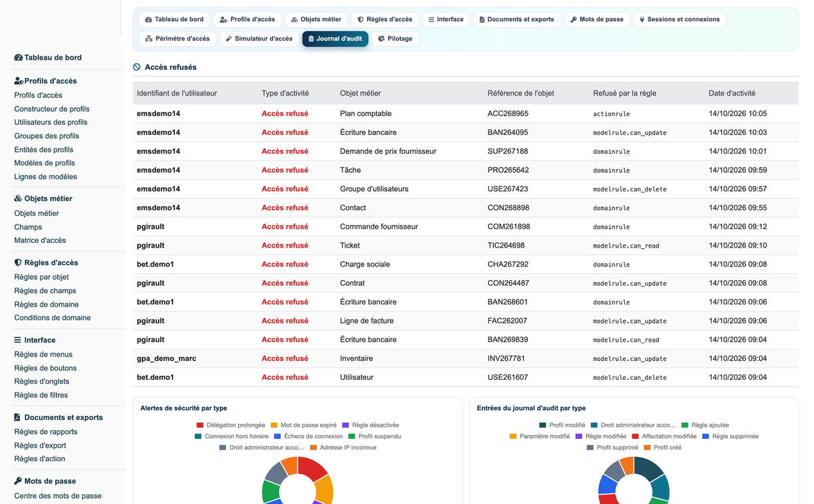Toggle the orange Paramètre modifié legend swatch

coord(513,437)
